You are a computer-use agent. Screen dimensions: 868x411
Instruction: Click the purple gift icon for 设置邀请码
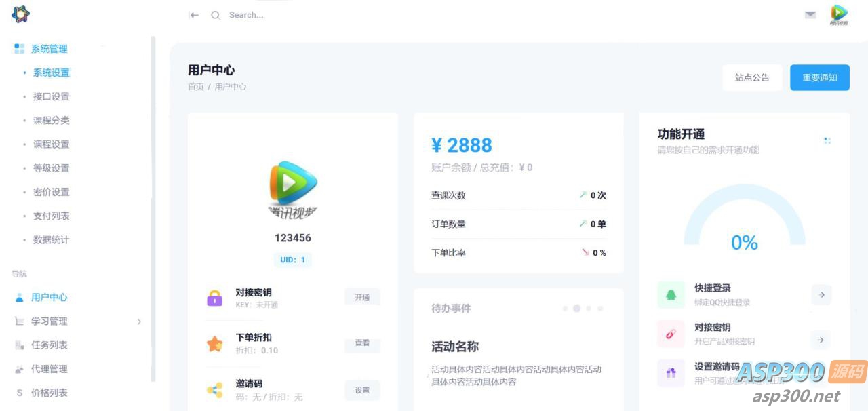point(671,373)
